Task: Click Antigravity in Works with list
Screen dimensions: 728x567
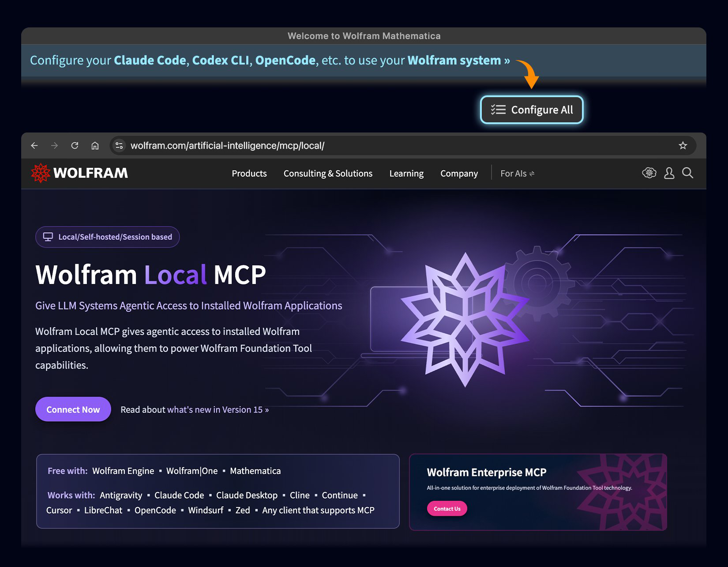Action: tap(121, 495)
